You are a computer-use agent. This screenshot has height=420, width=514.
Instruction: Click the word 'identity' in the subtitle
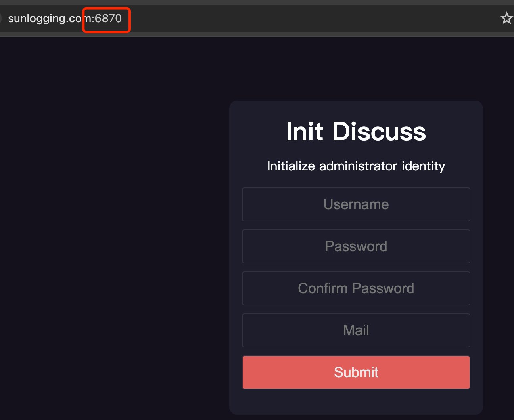pos(423,166)
